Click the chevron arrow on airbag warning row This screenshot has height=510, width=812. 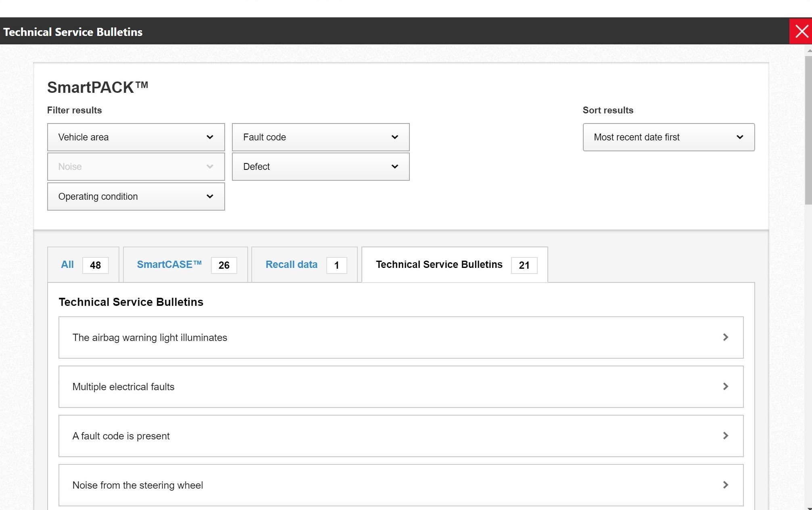coord(725,337)
